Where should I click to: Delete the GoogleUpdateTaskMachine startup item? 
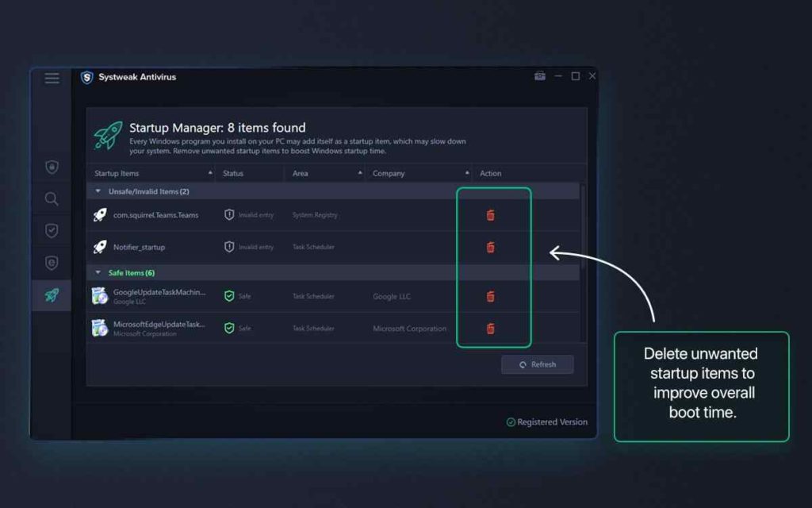(490, 297)
